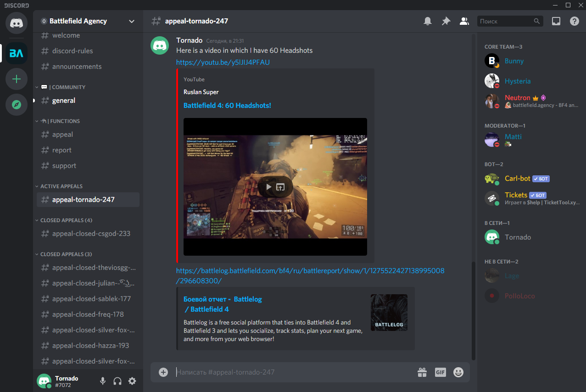Open the appeal channel
The width and height of the screenshot is (586, 392).
pos(88,134)
